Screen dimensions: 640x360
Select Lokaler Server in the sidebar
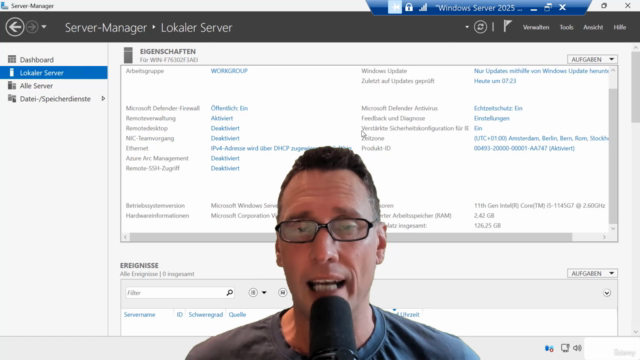(54, 73)
